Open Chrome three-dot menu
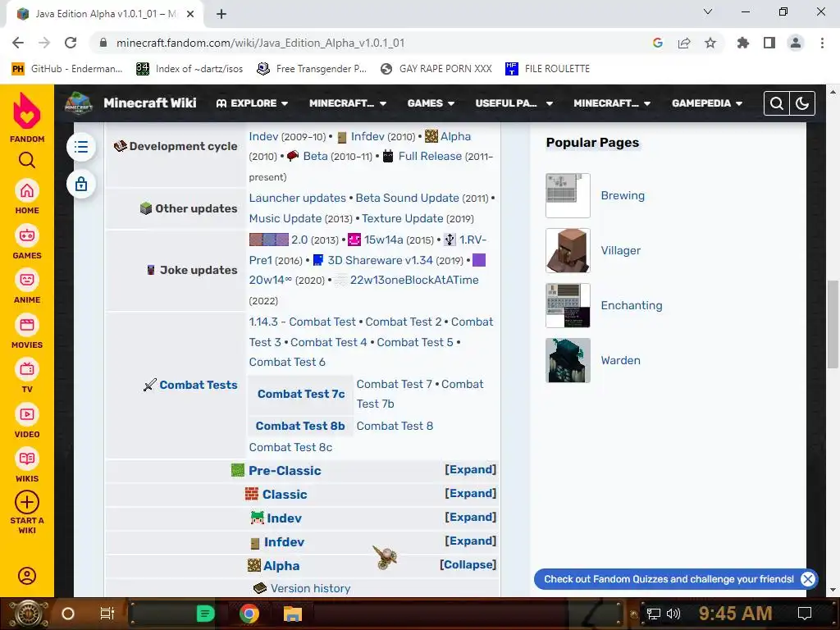The height and width of the screenshot is (630, 840). 822,43
